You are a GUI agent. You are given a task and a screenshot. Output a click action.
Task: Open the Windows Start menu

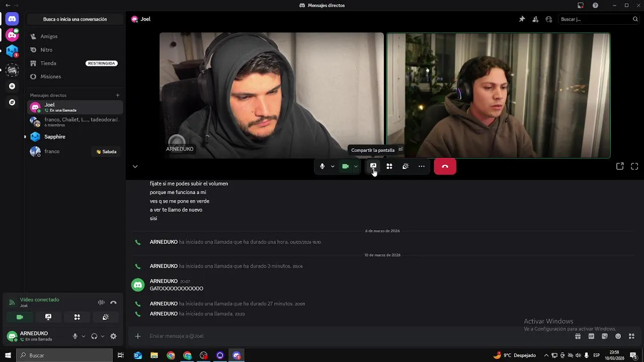click(x=8, y=355)
